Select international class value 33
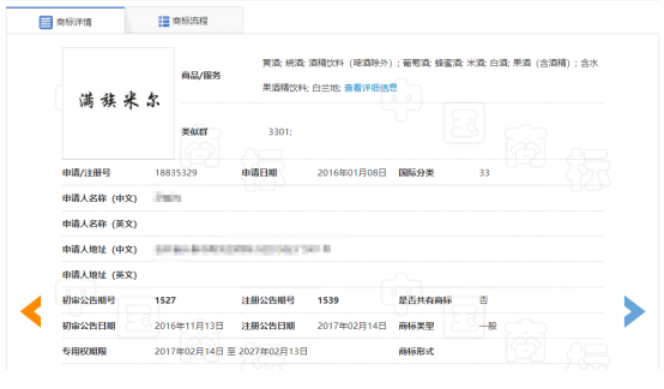The width and height of the screenshot is (664, 389). tap(484, 173)
